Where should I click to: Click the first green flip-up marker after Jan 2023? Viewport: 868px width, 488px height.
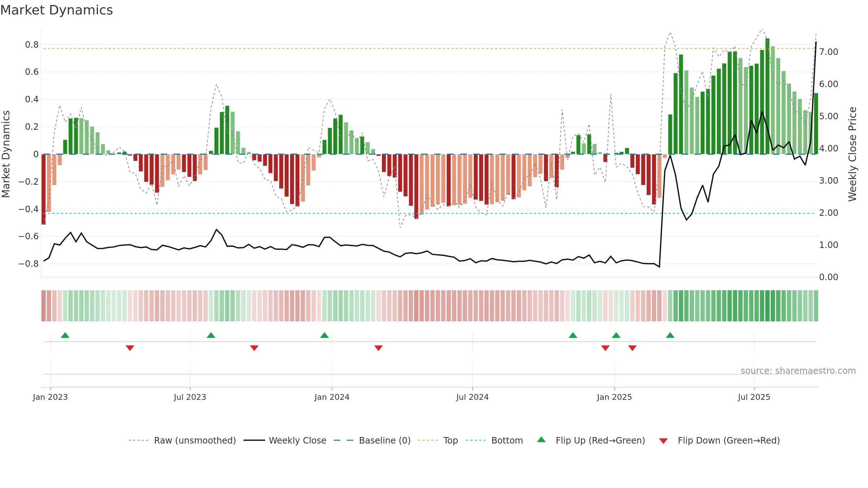coord(65,335)
